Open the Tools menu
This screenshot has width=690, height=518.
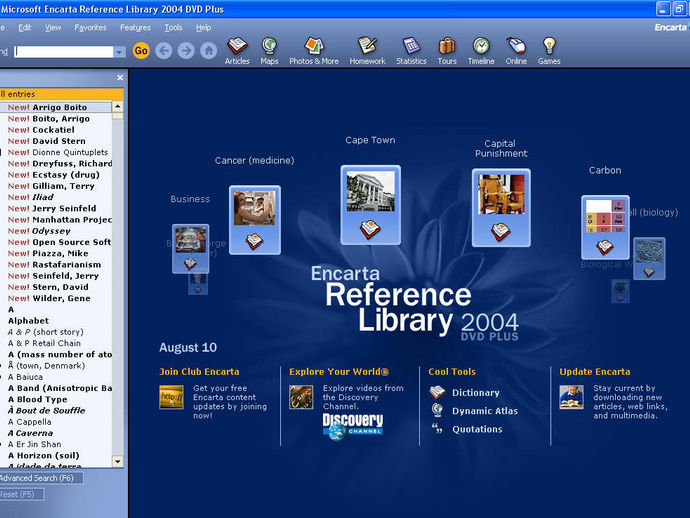point(173,28)
